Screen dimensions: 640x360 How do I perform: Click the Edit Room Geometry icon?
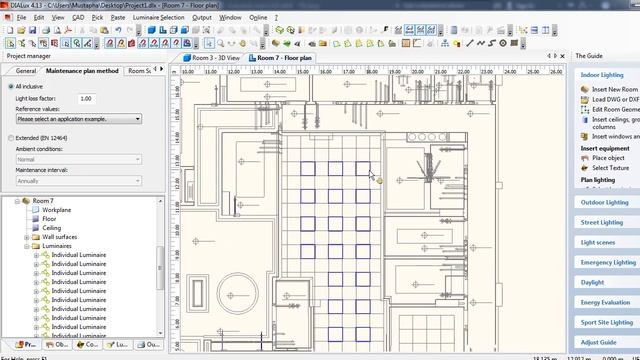coord(585,109)
